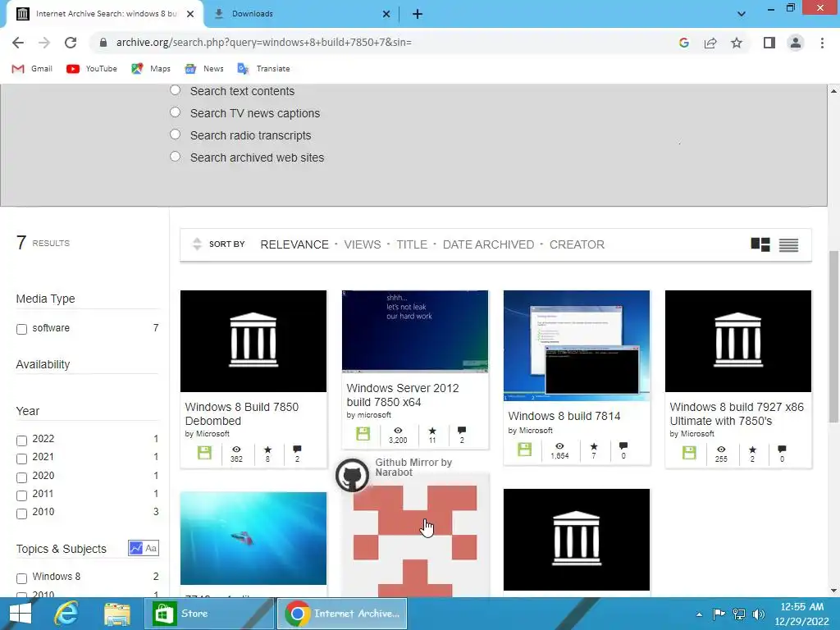Click reviews bubble on build 7927 card
The height and width of the screenshot is (630, 840).
(782, 449)
